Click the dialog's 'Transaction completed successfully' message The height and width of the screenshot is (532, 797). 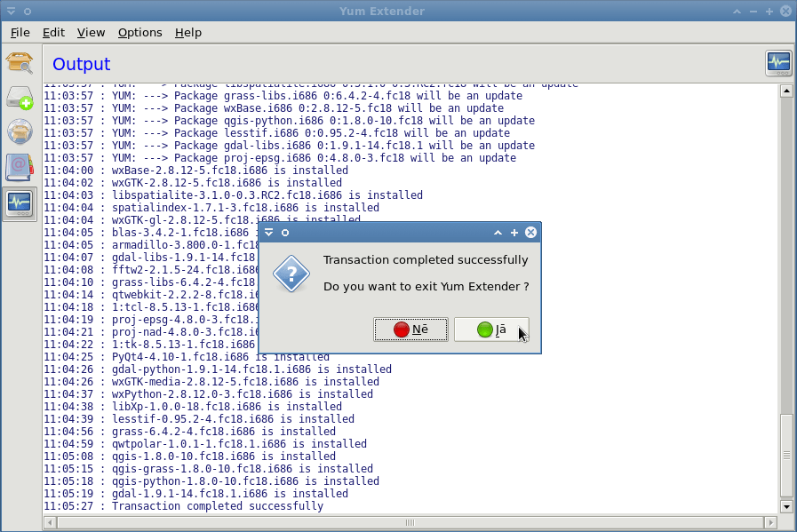(426, 259)
